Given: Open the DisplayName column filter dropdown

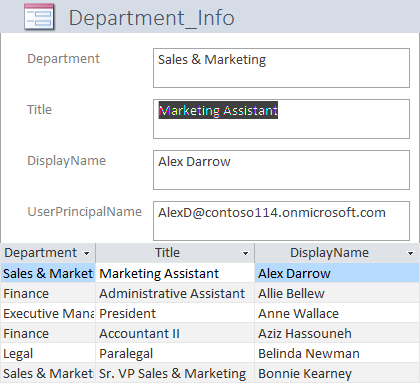Looking at the screenshot, I should click(x=411, y=253).
